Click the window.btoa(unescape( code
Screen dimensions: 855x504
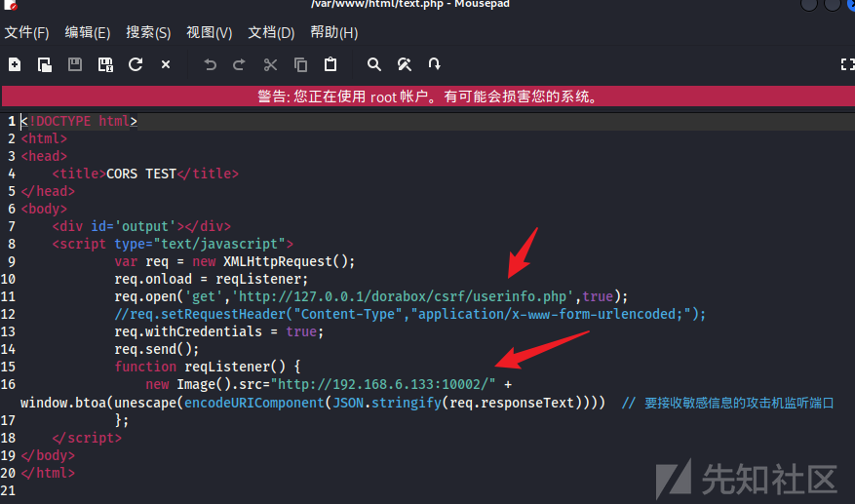click(102, 403)
